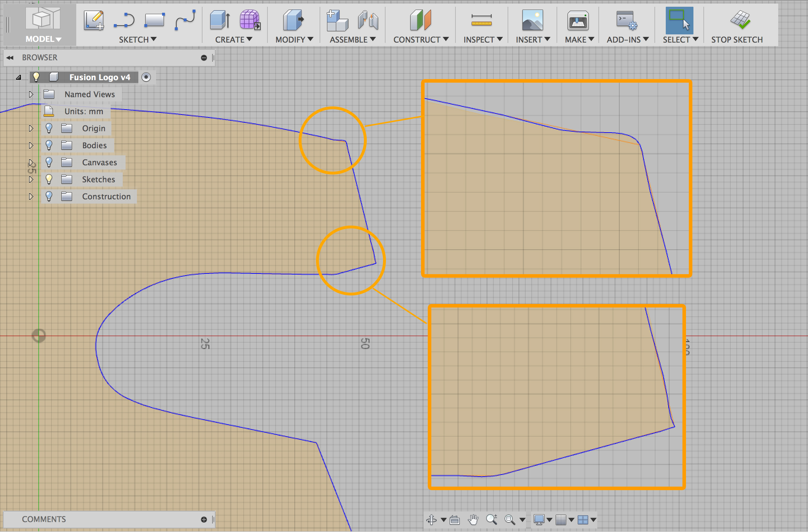The width and height of the screenshot is (808, 532).
Task: Select the Rectangle sketch tool
Action: pyautogui.click(x=155, y=20)
